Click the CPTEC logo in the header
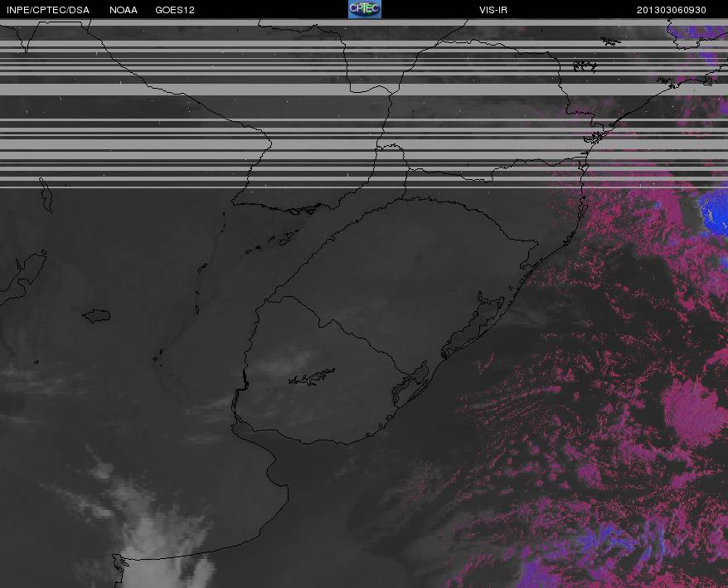This screenshot has width=728, height=588. tap(365, 9)
